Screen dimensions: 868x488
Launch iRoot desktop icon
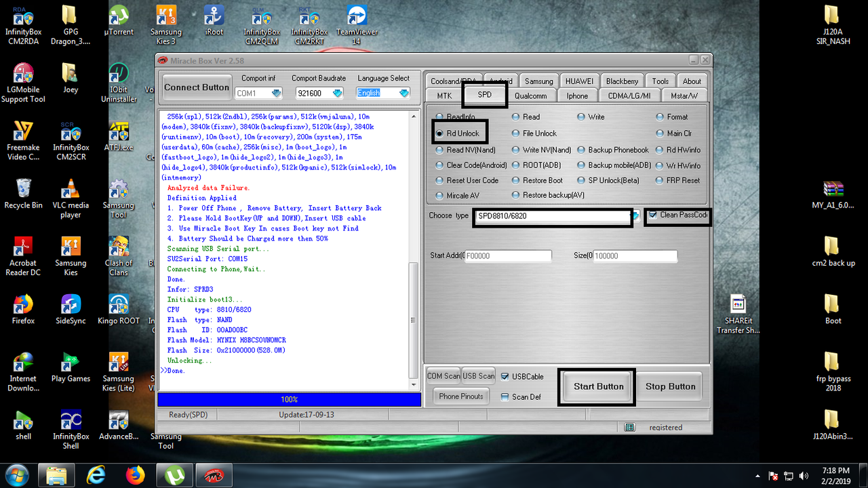(214, 20)
